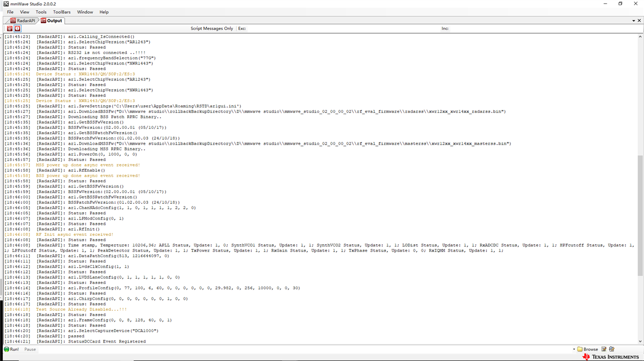644x361 pixels.
Task: Close the Output tab panel with the X
Action: [639, 20]
